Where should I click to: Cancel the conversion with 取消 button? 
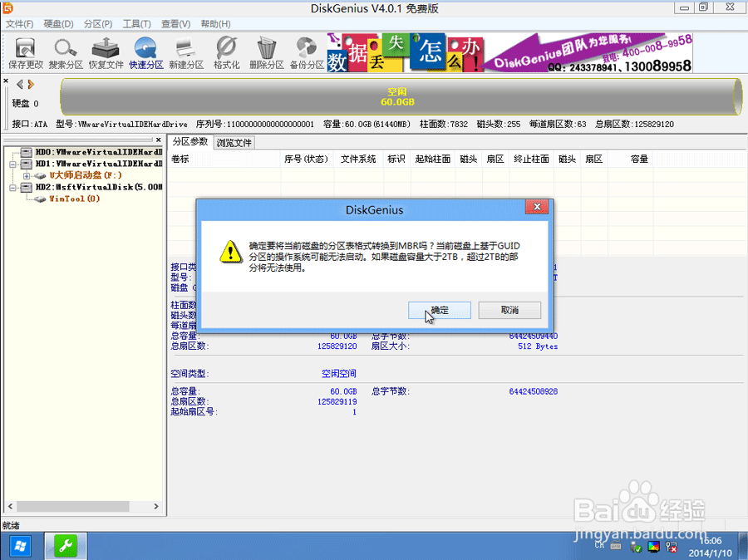pos(509,310)
